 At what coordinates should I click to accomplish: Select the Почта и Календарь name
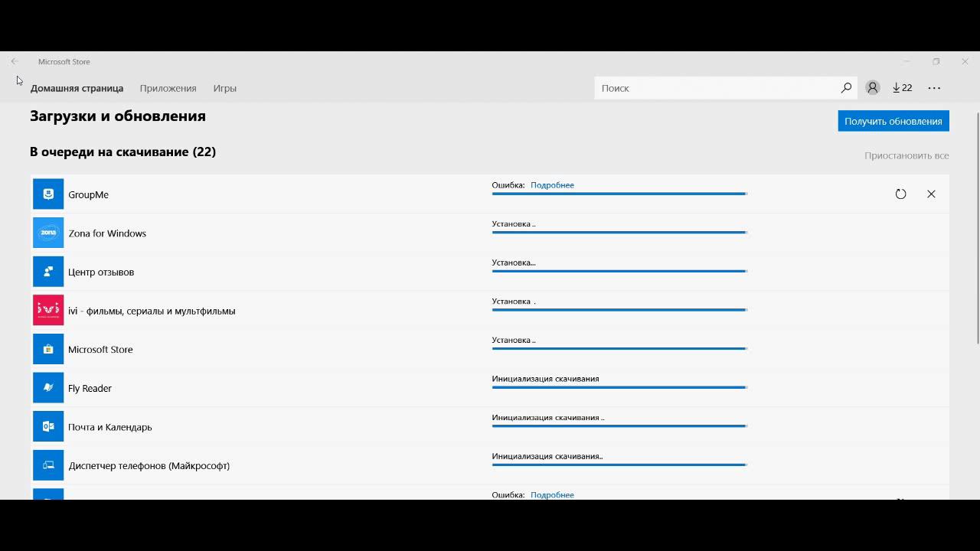click(x=110, y=427)
